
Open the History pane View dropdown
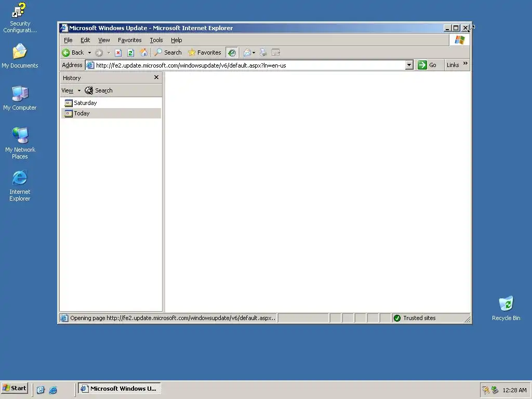click(71, 90)
